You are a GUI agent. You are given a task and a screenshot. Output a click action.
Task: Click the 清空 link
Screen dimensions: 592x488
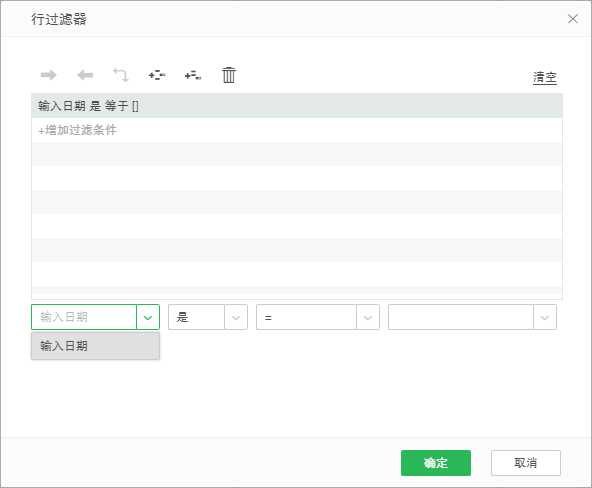pos(544,77)
